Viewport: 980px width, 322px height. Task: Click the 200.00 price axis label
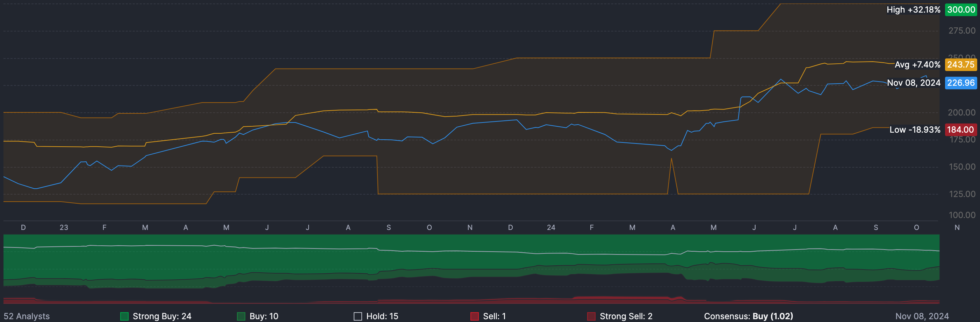[962, 112]
